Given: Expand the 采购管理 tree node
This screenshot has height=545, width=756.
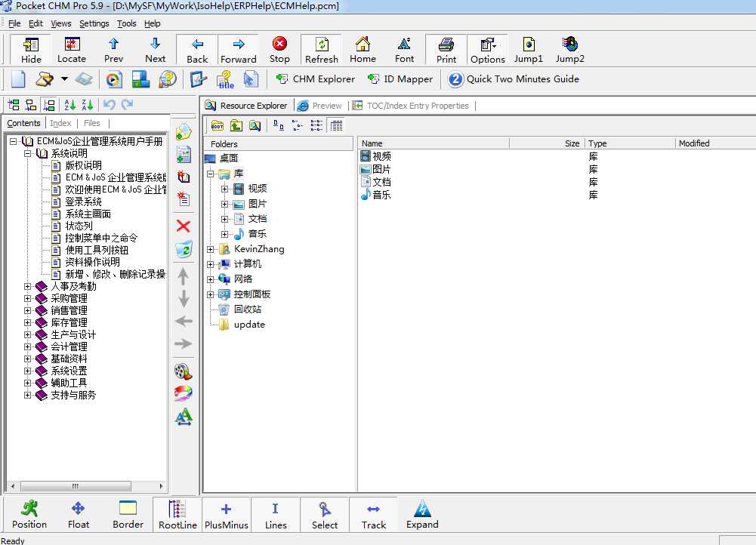Looking at the screenshot, I should tap(27, 298).
